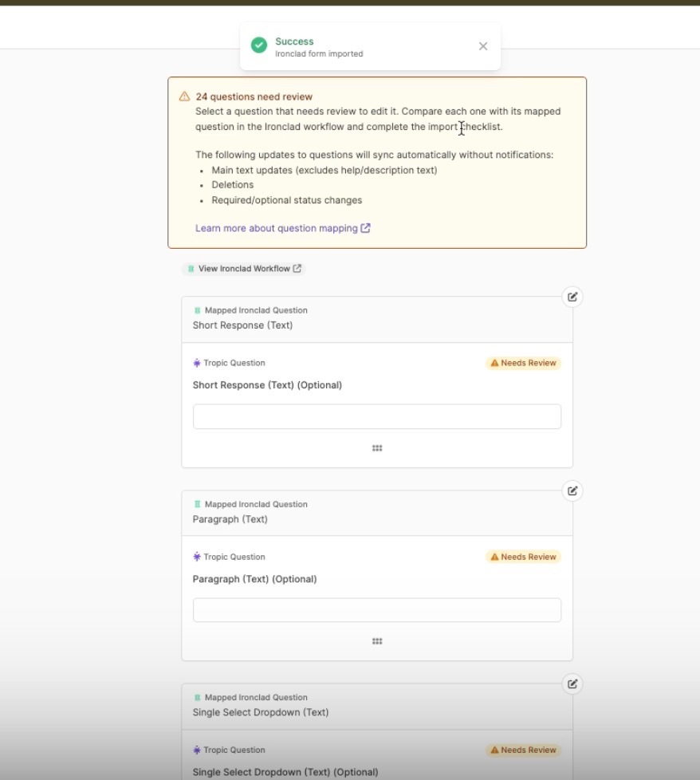Click the green Success checkmark icon
The image size is (700, 780).
(x=258, y=45)
